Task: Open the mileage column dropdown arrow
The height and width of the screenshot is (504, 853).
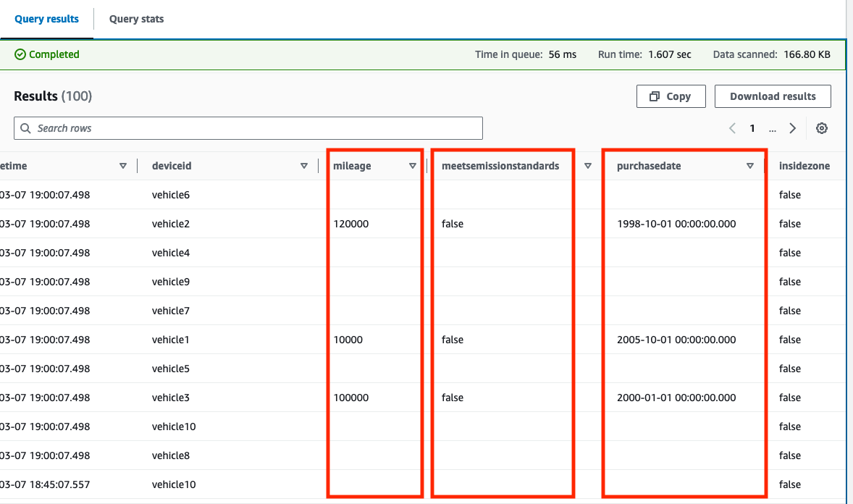Action: pos(413,165)
